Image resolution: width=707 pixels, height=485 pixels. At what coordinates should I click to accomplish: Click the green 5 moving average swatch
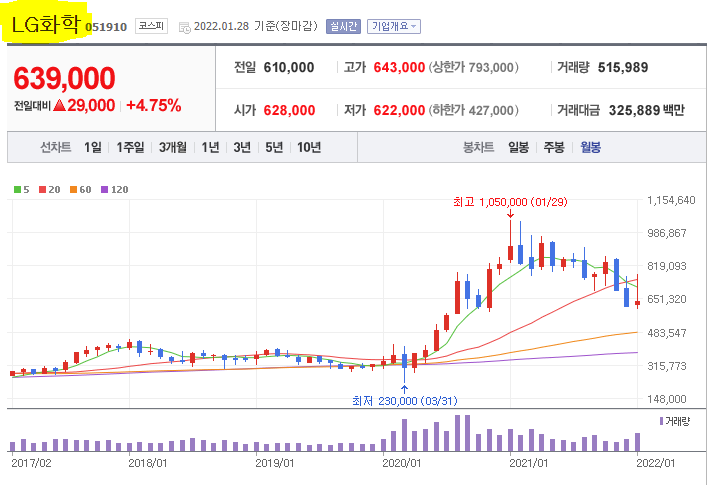(18, 190)
